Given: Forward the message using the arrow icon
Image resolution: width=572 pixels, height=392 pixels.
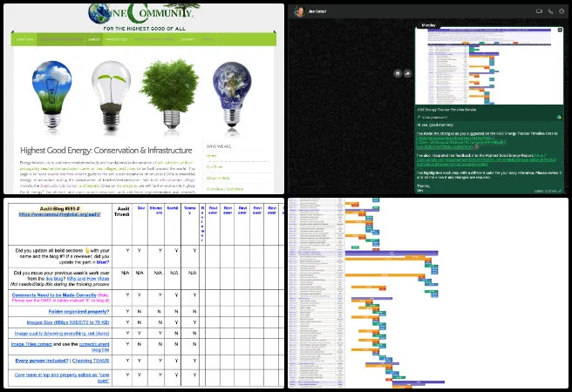Looking at the screenshot, I should [407, 73].
